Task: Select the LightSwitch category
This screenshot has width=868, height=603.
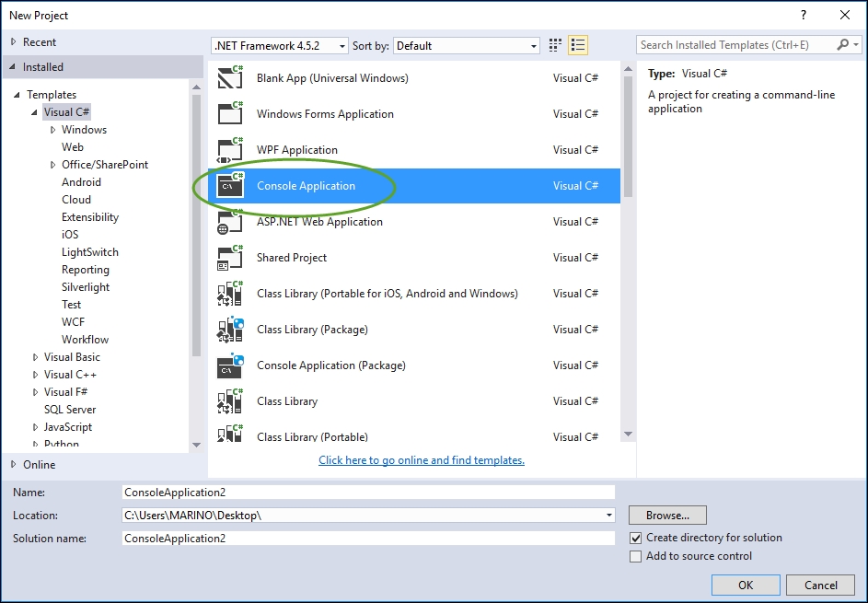Action: point(90,252)
